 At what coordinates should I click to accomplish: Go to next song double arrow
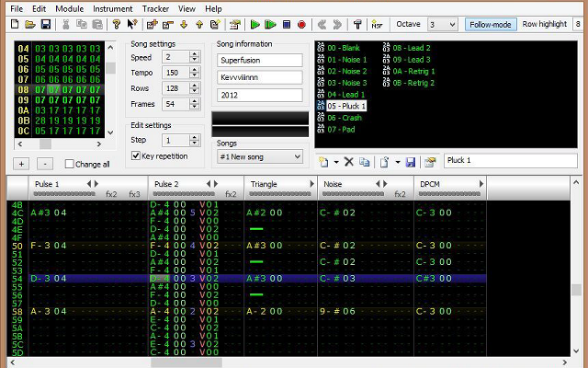337,25
